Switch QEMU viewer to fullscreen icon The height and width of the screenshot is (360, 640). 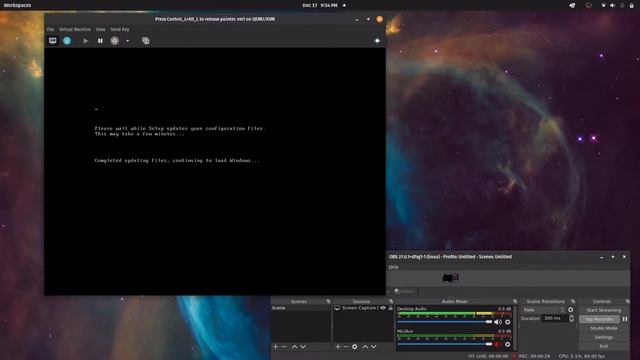[377, 40]
